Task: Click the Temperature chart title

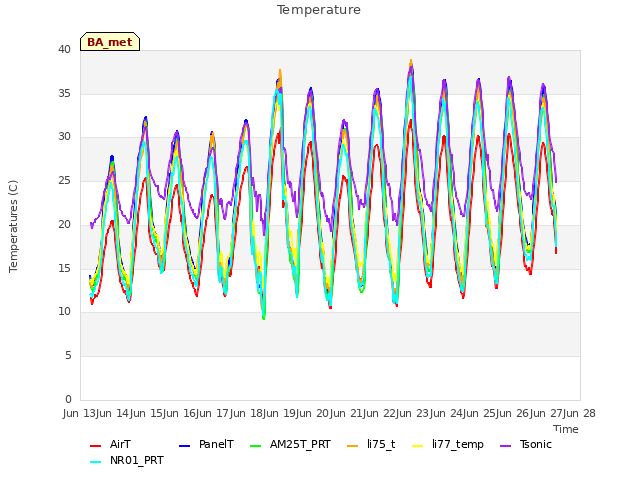Action: coord(319,10)
